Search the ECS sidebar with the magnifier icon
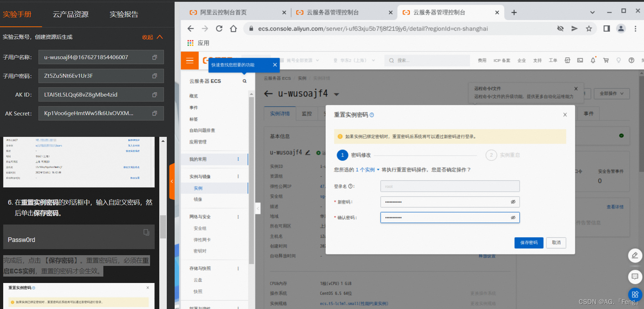Image resolution: width=644 pixels, height=309 pixels. coord(244,81)
